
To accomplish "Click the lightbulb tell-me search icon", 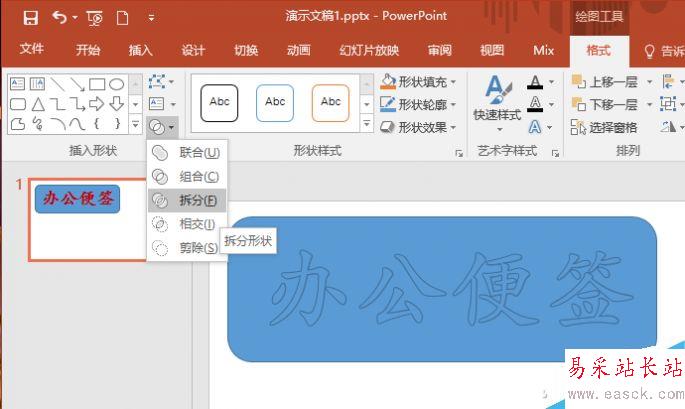I will coord(650,52).
